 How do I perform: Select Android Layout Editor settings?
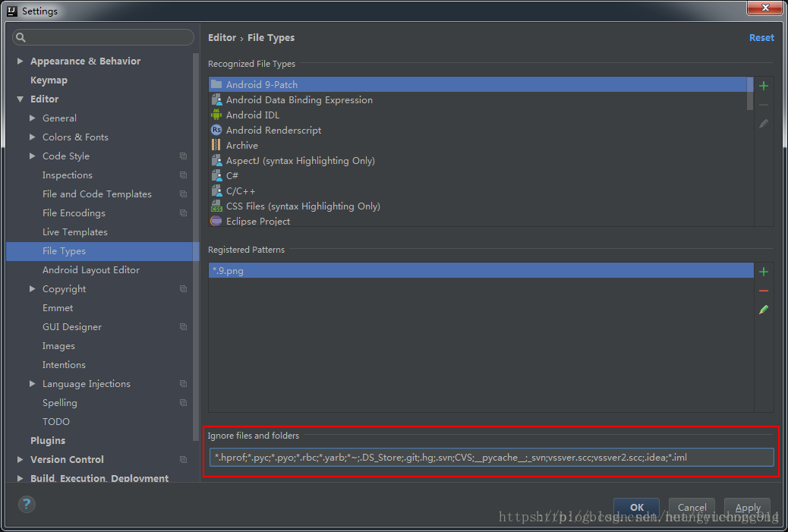click(91, 270)
